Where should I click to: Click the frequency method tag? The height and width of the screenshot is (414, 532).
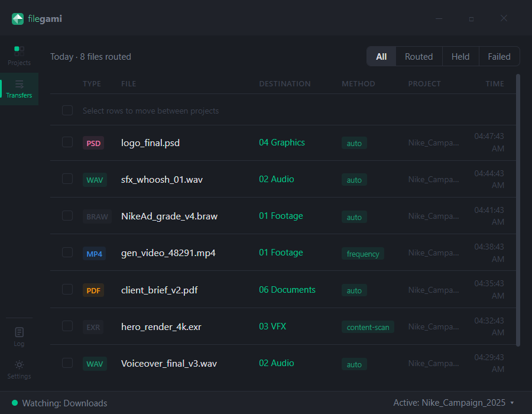click(363, 254)
